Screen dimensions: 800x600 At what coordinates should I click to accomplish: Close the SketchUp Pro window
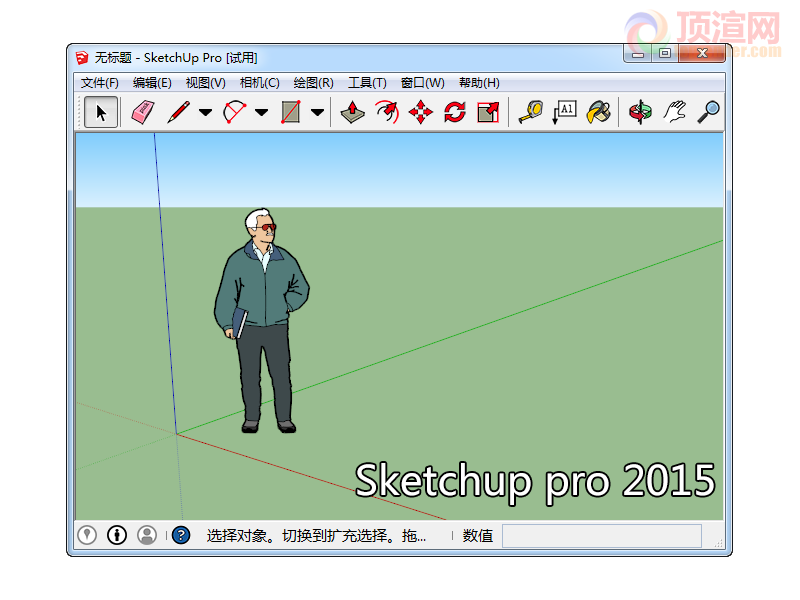coord(702,53)
